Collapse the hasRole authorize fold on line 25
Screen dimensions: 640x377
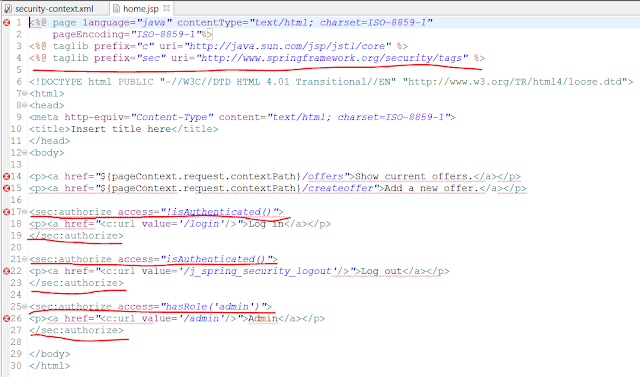(24, 307)
